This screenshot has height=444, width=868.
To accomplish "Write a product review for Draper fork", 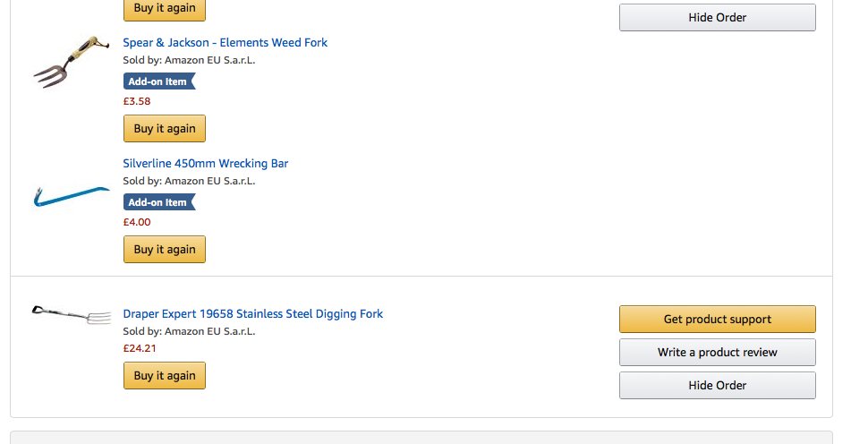I will pos(717,352).
